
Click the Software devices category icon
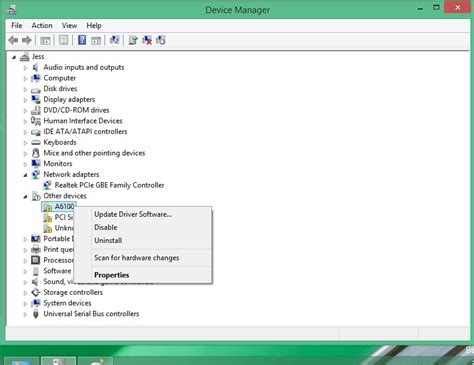pyautogui.click(x=36, y=271)
